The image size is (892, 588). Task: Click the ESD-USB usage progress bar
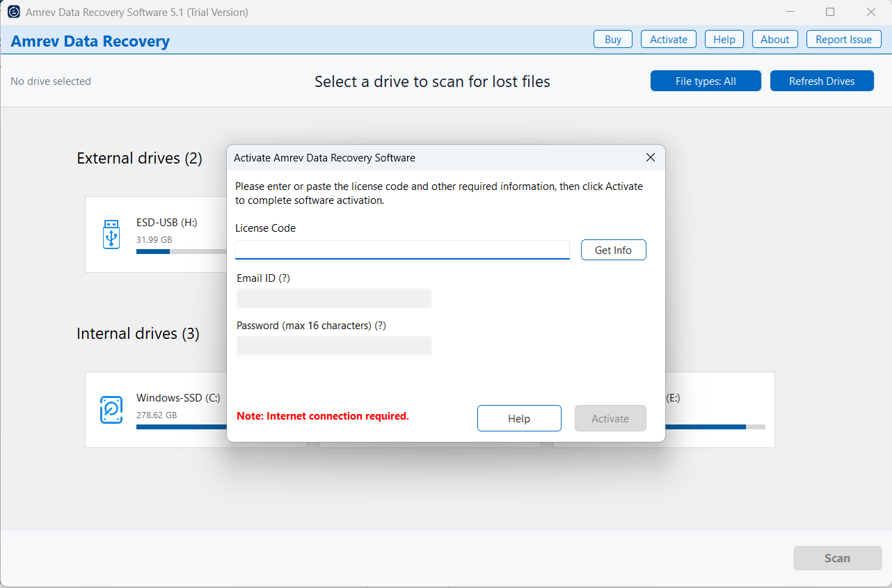click(182, 251)
